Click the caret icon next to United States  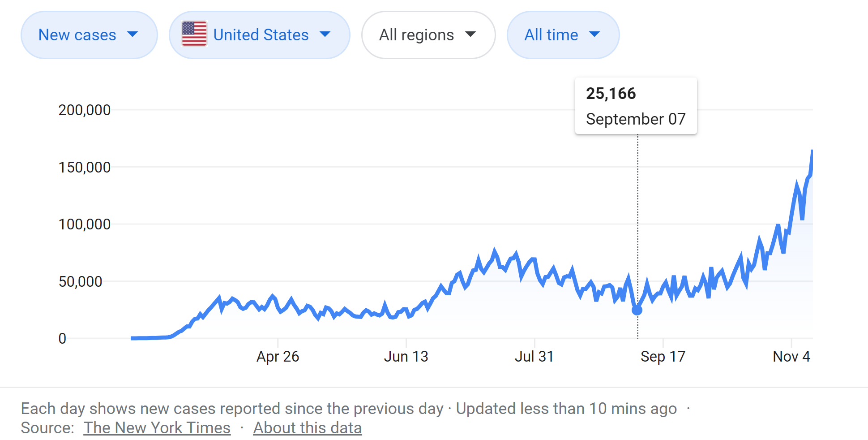tap(325, 34)
